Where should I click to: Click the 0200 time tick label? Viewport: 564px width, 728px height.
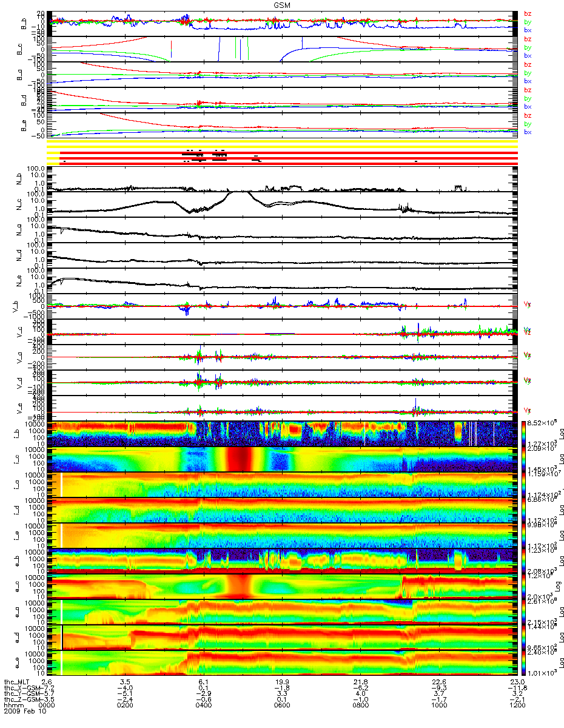tap(125, 707)
